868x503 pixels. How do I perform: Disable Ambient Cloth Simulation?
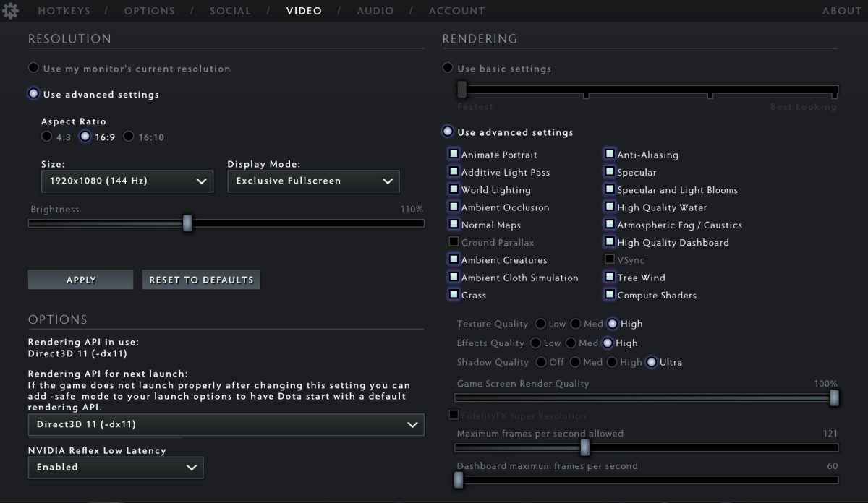454,277
